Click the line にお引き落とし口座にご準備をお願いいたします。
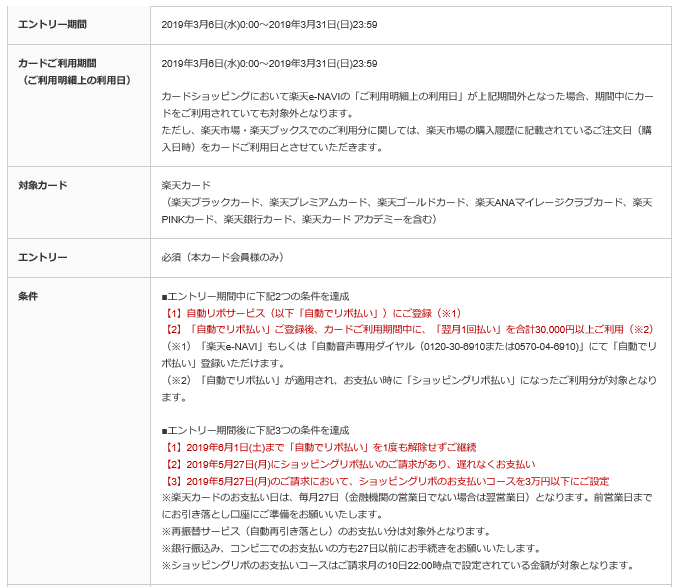 click(273, 514)
